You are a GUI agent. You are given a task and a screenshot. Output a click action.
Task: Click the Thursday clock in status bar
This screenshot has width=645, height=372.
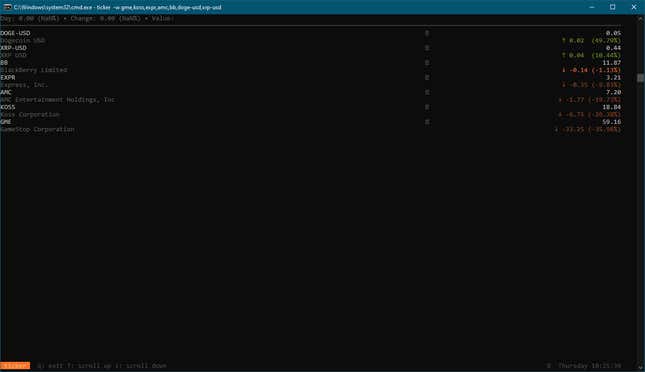coord(589,365)
